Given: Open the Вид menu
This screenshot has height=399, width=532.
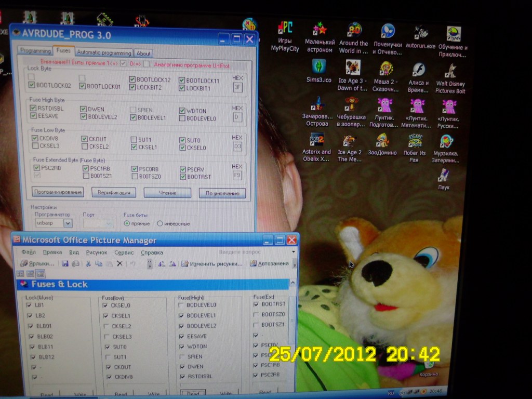Looking at the screenshot, I should (74, 252).
